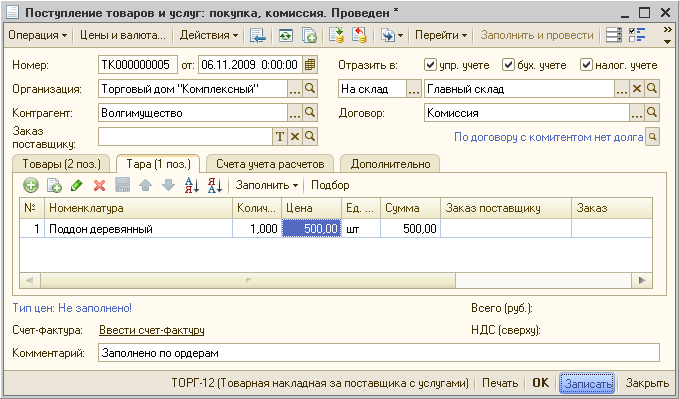Viewport: 679px width, 399px height.
Task: Toggle упр. учете checkbox
Action: [x=430, y=65]
